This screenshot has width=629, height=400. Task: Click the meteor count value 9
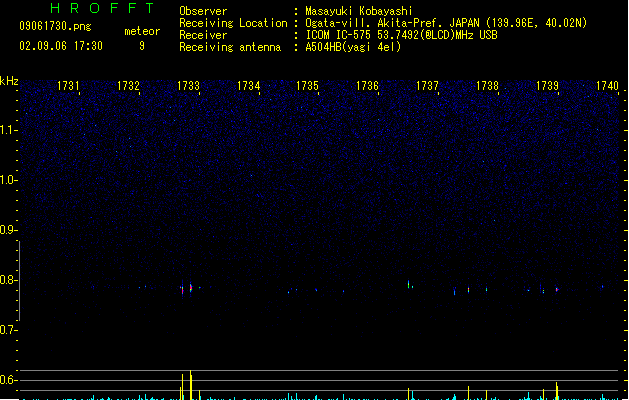click(x=142, y=46)
